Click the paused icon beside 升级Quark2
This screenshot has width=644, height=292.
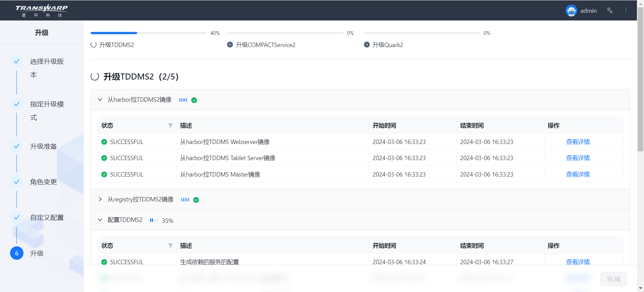pos(367,45)
